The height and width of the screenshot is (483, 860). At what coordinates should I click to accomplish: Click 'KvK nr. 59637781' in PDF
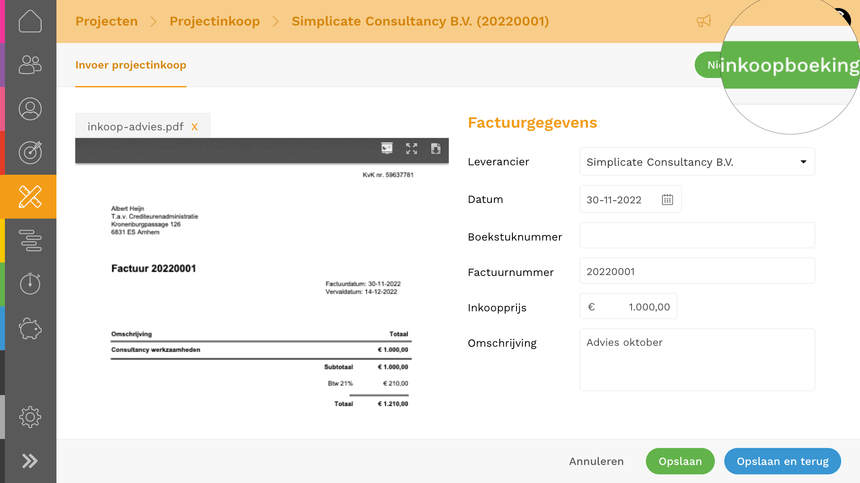388,175
